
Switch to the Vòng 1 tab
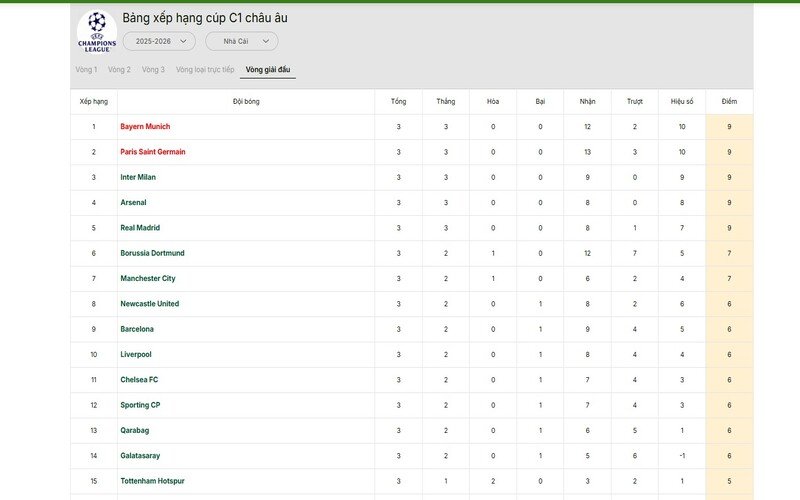coord(86,70)
